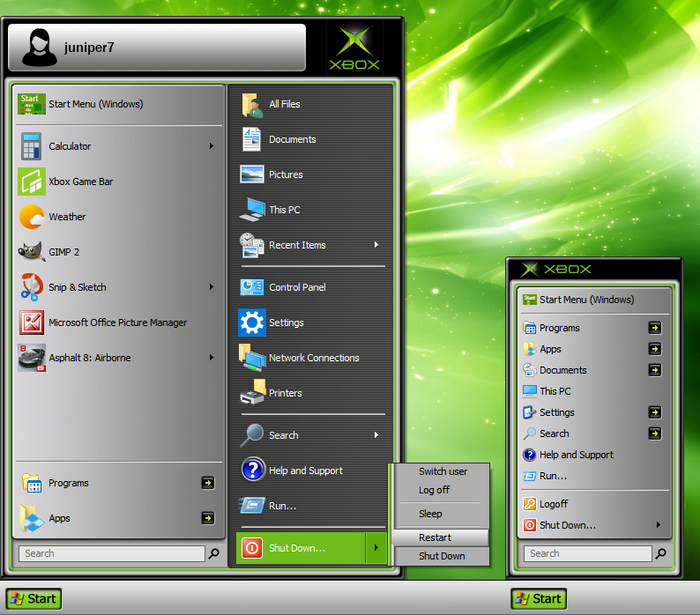Image resolution: width=700 pixels, height=615 pixels.
Task: Open the Calculator app icon
Action: [32, 146]
